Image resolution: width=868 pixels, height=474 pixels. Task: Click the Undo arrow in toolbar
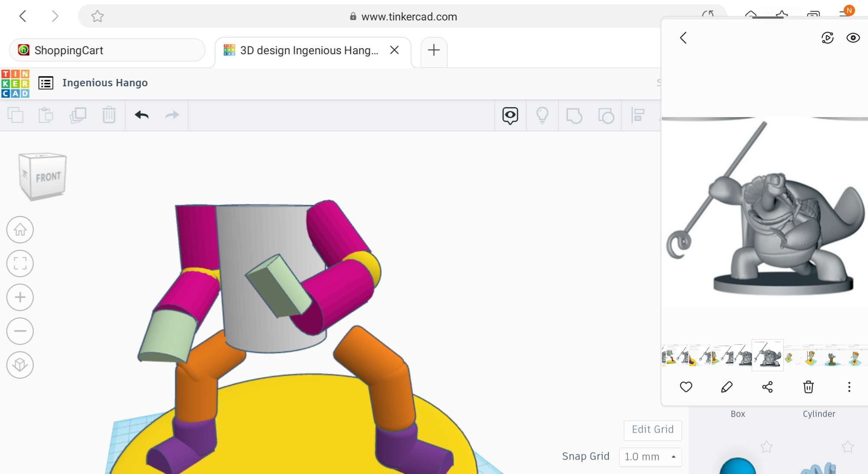tap(141, 115)
